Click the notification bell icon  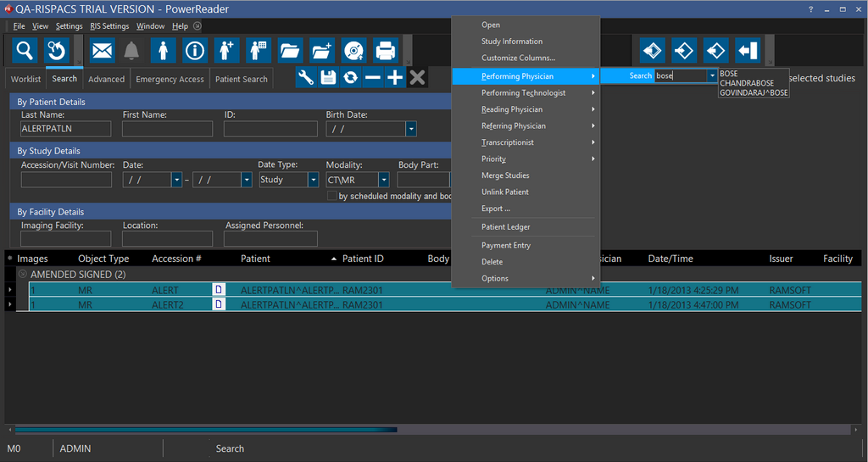131,51
